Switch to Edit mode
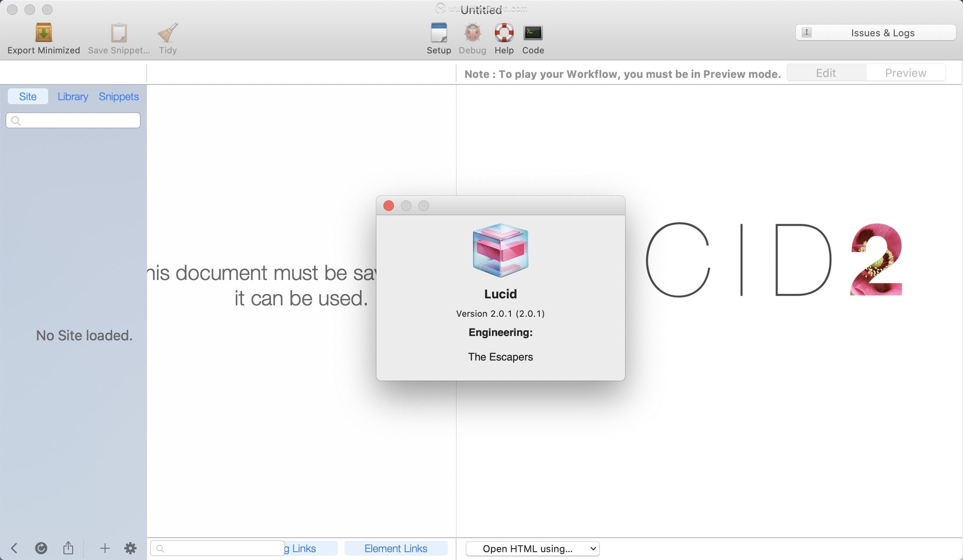963x560 pixels. [826, 73]
